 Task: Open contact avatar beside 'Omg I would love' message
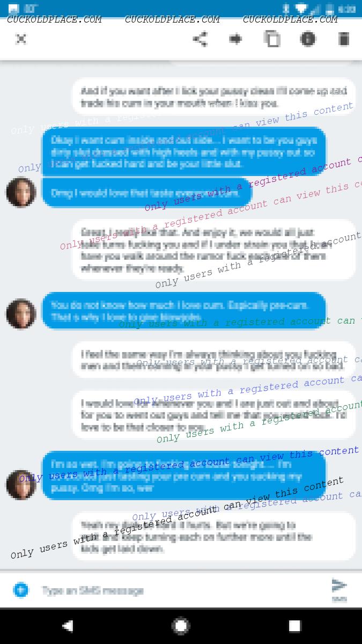tap(21, 192)
